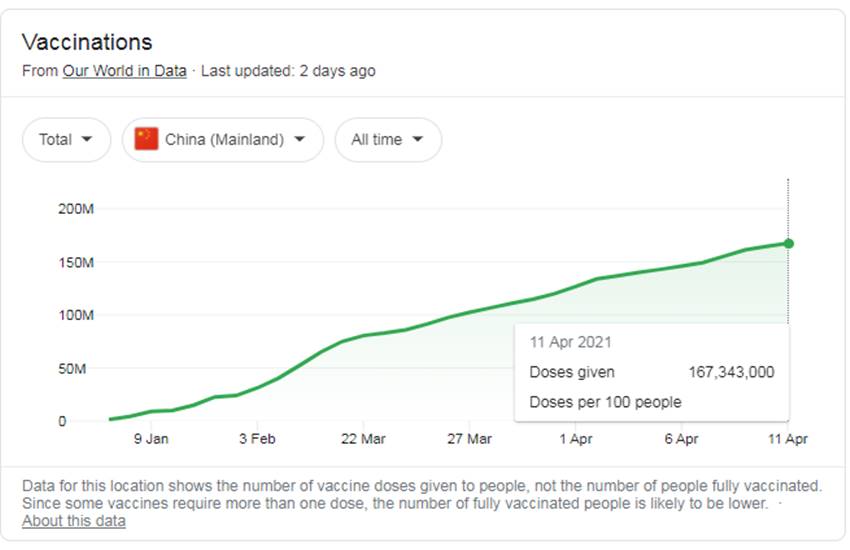This screenshot has width=850, height=550.
Task: Click Doses per 100 people in the tooltip
Action: click(605, 402)
